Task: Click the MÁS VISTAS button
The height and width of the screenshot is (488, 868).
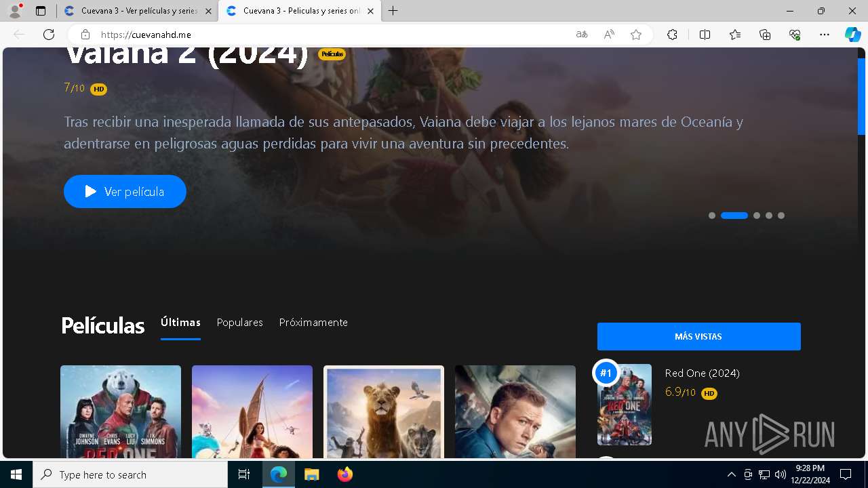Action: 698,336
